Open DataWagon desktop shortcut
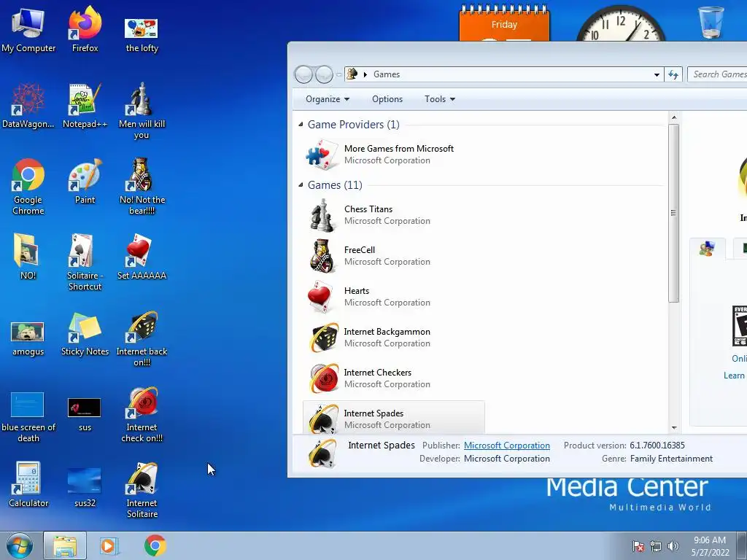This screenshot has height=560, width=747. 28,106
